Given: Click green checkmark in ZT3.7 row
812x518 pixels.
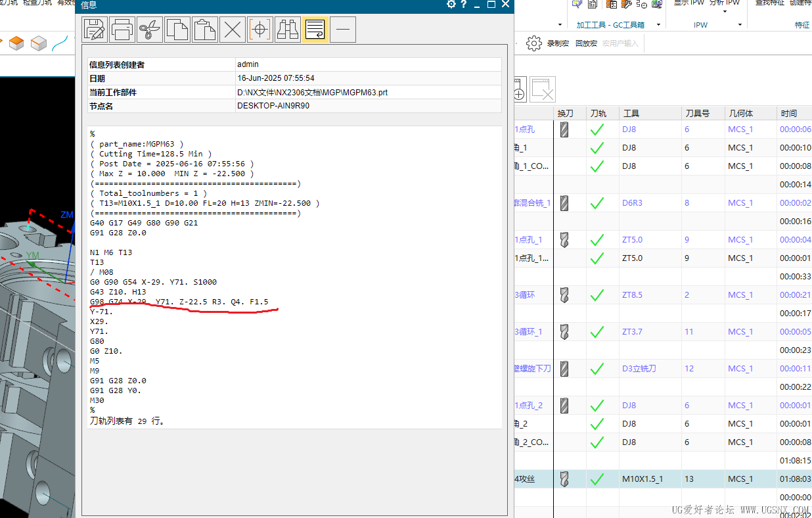Looking at the screenshot, I should click(x=597, y=332).
